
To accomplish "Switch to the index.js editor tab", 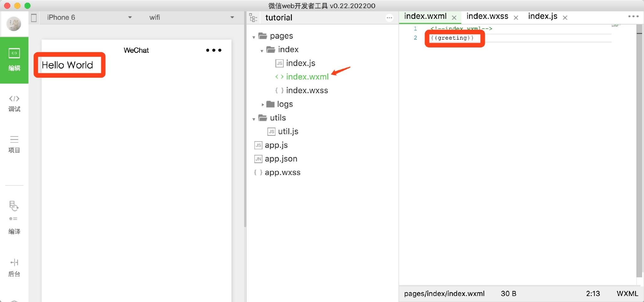I will pos(542,17).
